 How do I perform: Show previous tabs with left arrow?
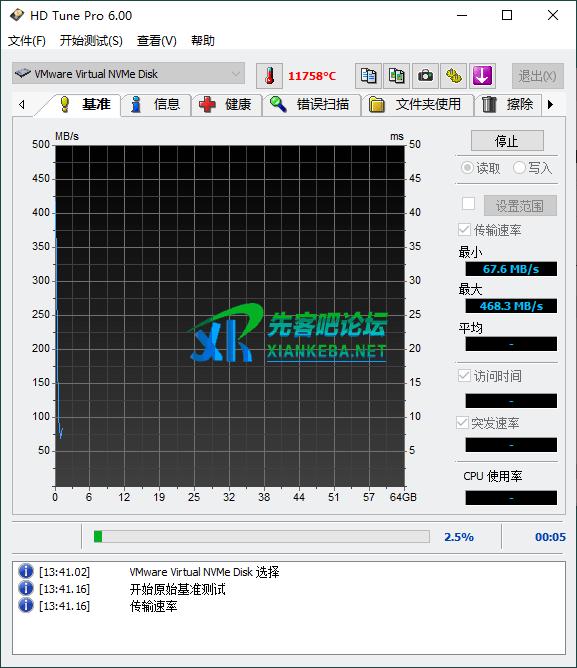tap(22, 104)
